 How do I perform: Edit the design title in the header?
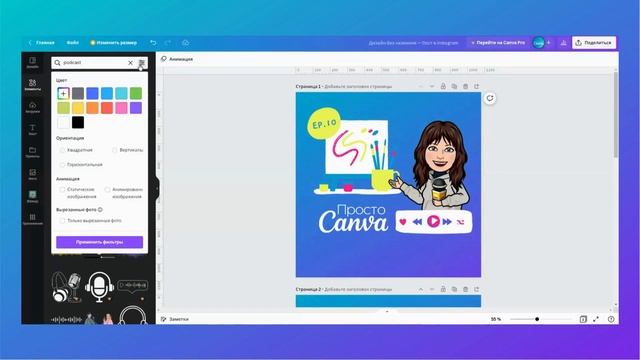pyautogui.click(x=413, y=42)
